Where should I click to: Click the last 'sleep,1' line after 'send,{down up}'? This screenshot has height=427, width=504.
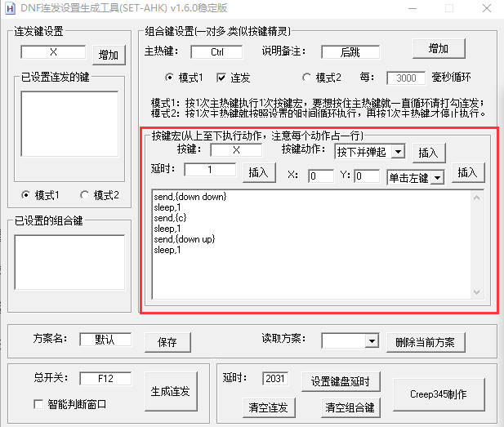click(x=167, y=250)
